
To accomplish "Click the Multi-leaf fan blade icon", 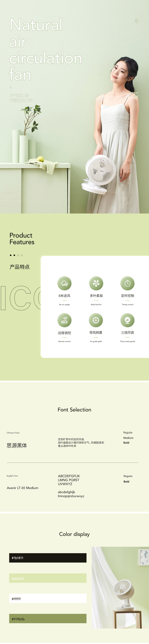I will 96,283.
